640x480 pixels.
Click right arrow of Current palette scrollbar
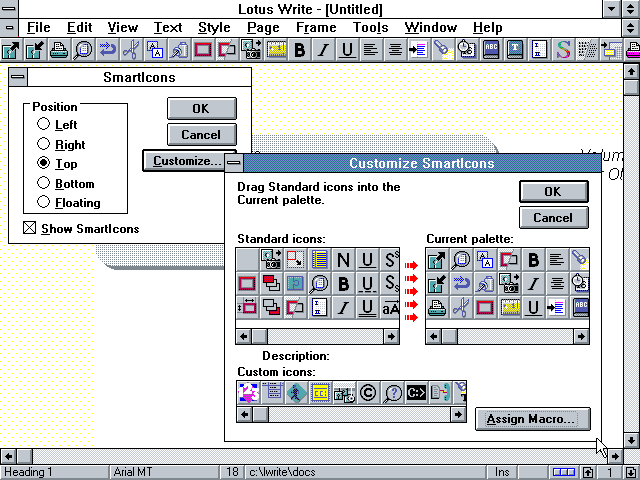point(581,336)
